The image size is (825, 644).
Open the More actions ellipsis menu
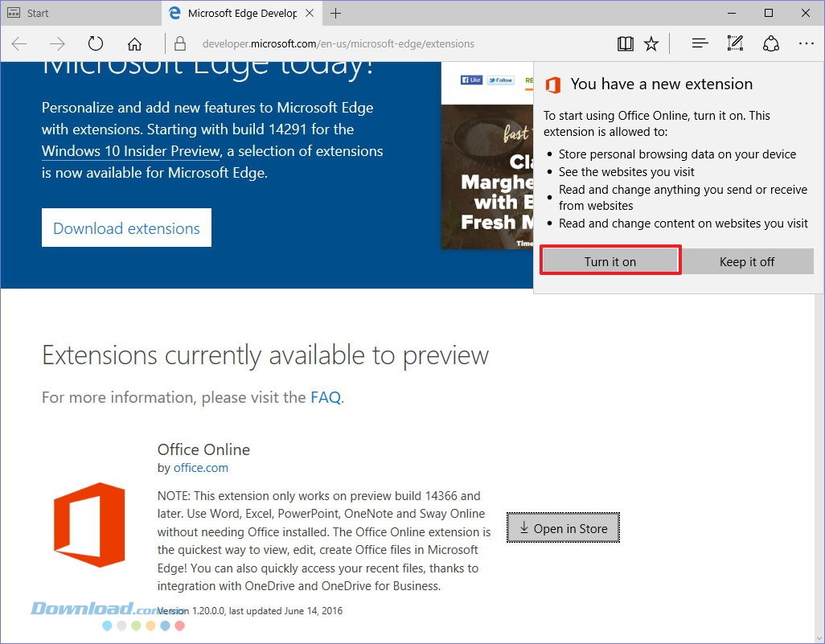(x=806, y=44)
